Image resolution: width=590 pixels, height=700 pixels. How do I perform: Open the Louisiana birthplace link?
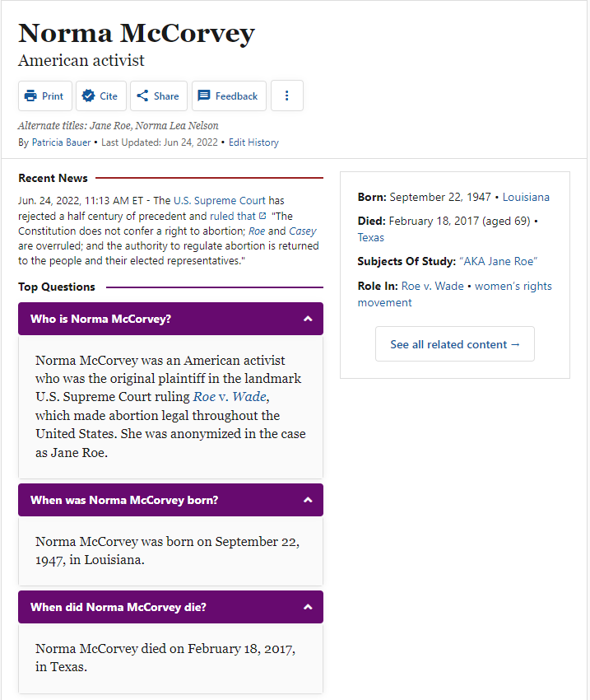[526, 197]
